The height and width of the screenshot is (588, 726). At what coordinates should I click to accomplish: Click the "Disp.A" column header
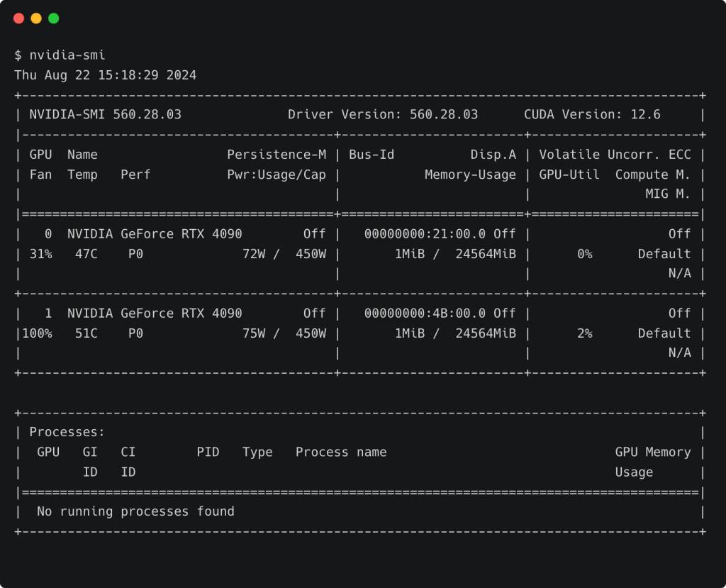coord(493,155)
